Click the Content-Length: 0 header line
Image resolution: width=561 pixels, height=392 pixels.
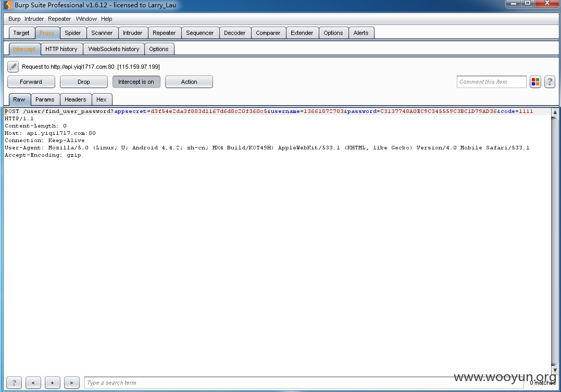point(35,126)
